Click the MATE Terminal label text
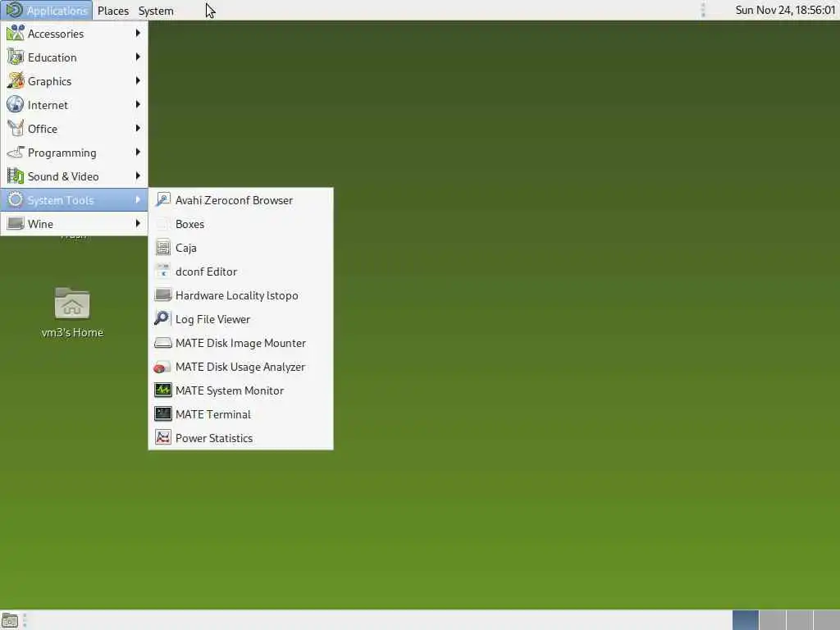The image size is (840, 630). pos(213,414)
